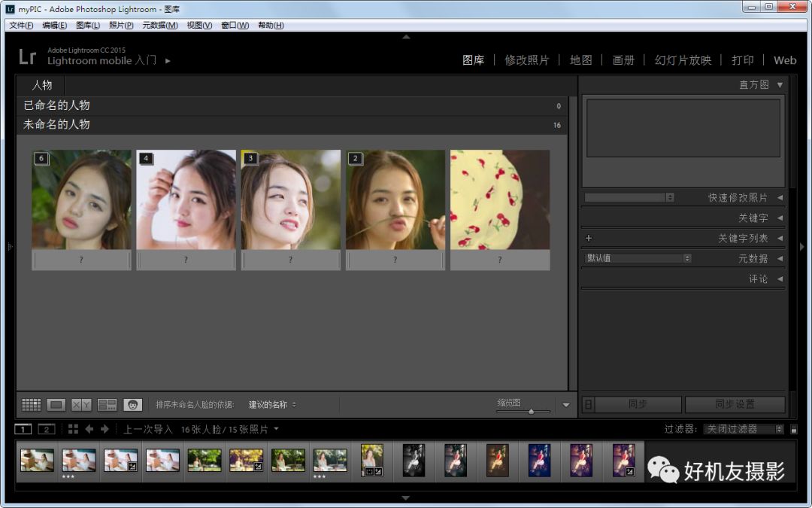Click the back navigation arrow above the filmstrip
This screenshot has width=812, height=508.
(89, 428)
